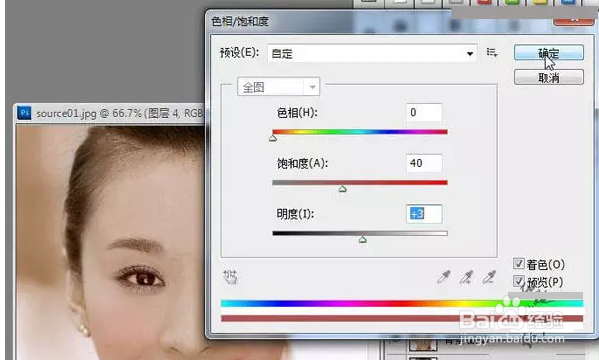
Task: Select the eyedropper tool
Action: click(x=444, y=277)
